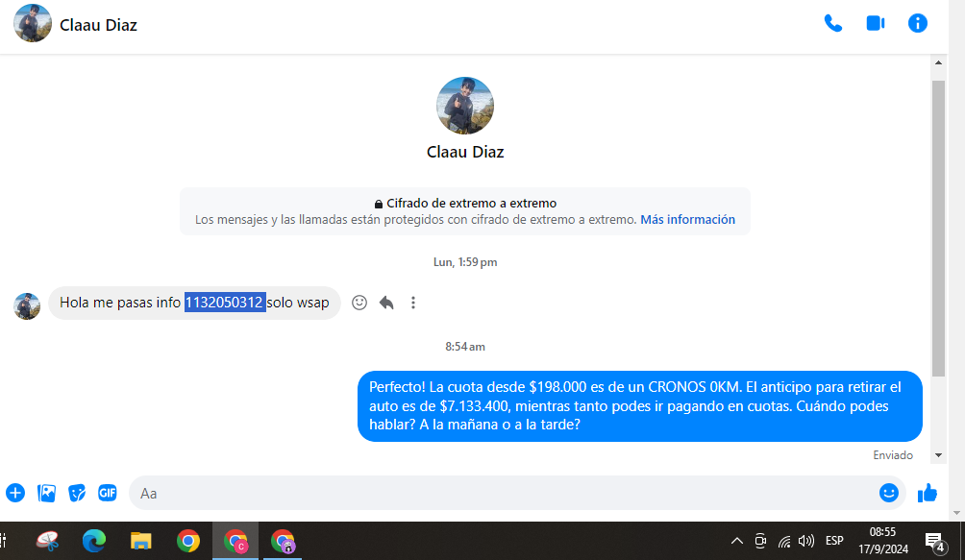Change ESP input language
The width and height of the screenshot is (965, 560).
pos(834,541)
